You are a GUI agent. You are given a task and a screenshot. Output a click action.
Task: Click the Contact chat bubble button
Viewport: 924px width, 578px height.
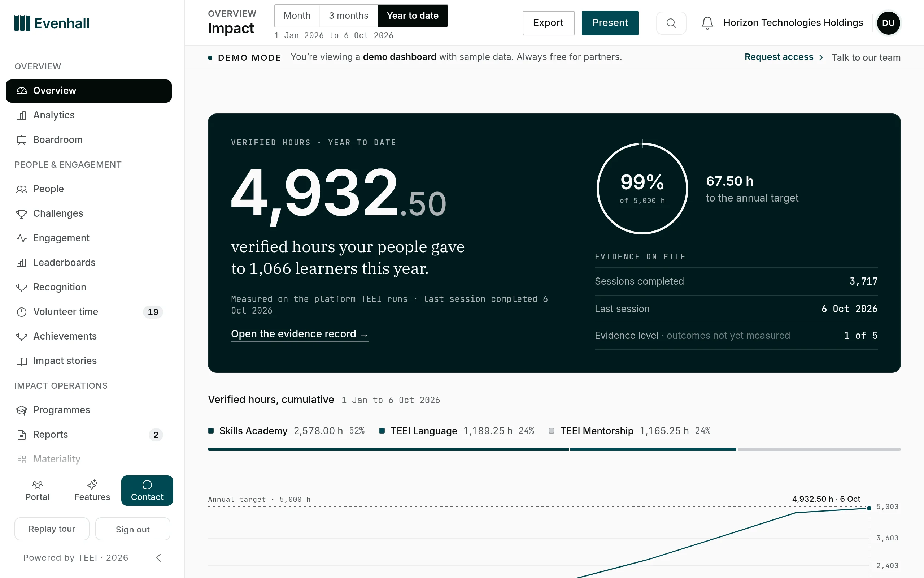coord(147,491)
